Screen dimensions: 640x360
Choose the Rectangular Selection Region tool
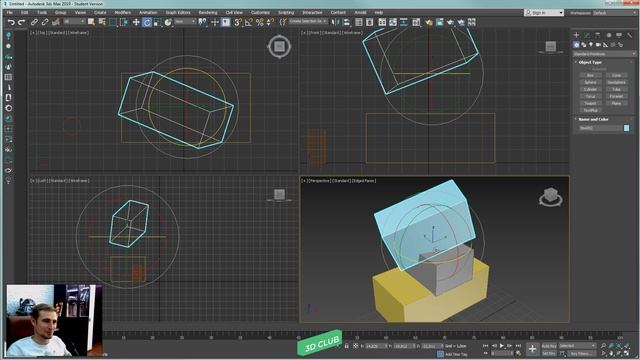[113, 22]
